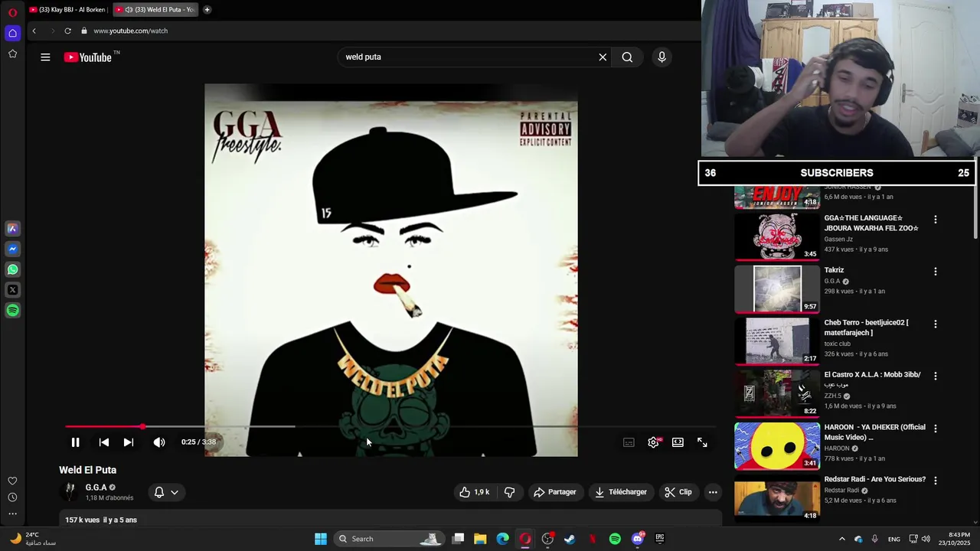Open Aria AI icon in Opera sidebar
Viewport: 980px width, 551px height.
click(x=12, y=228)
